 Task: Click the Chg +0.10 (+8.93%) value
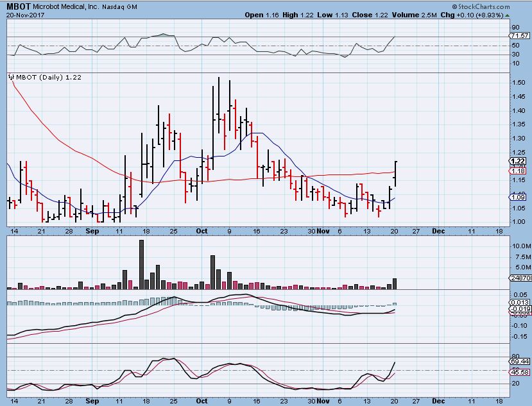pyautogui.click(x=472, y=15)
